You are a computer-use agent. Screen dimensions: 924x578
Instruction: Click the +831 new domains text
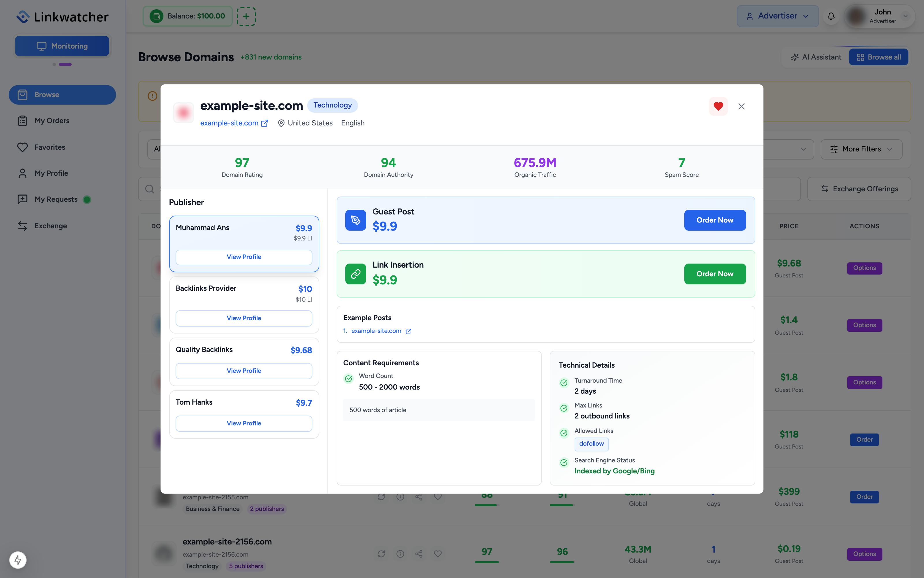[271, 57]
